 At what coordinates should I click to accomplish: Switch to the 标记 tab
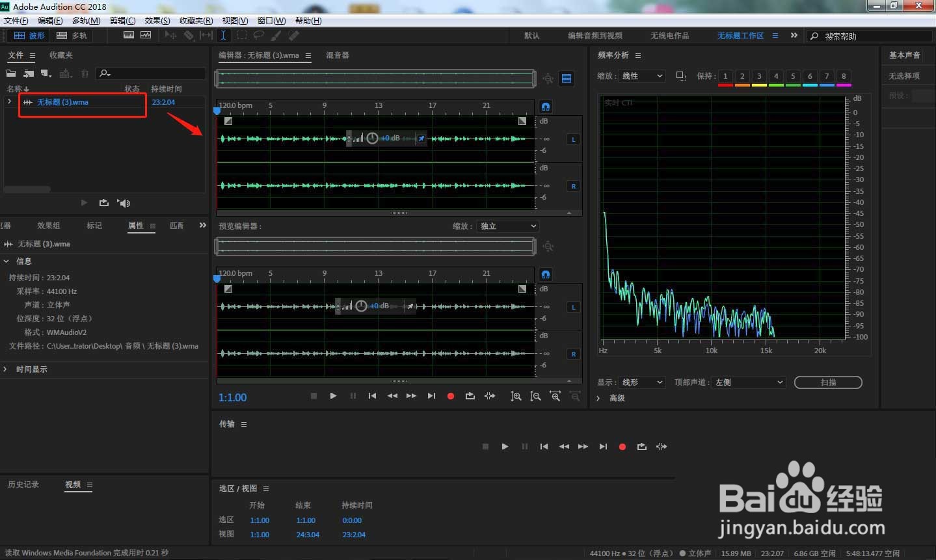click(x=94, y=226)
